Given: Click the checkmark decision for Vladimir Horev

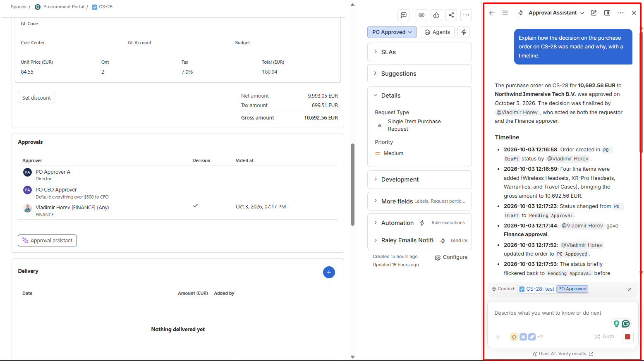Looking at the screenshot, I should point(195,206).
